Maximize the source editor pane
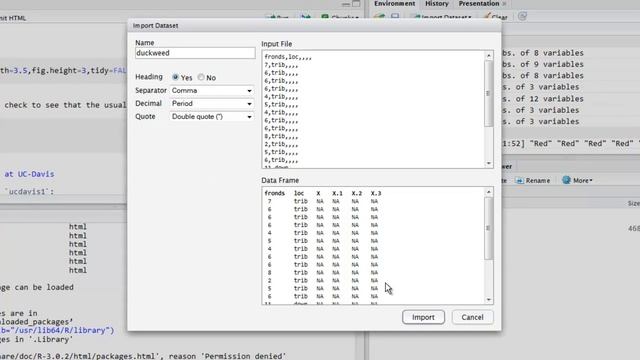Screen dimensions: 640x360 (356, 4)
